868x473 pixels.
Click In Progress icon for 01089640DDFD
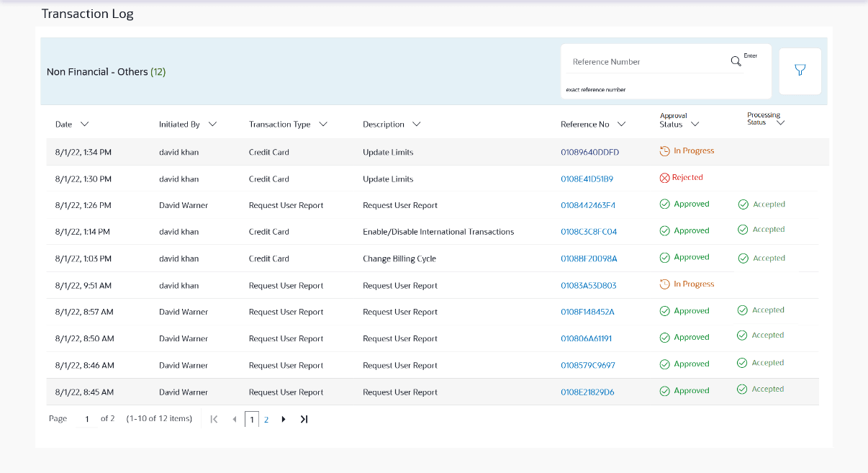click(664, 151)
